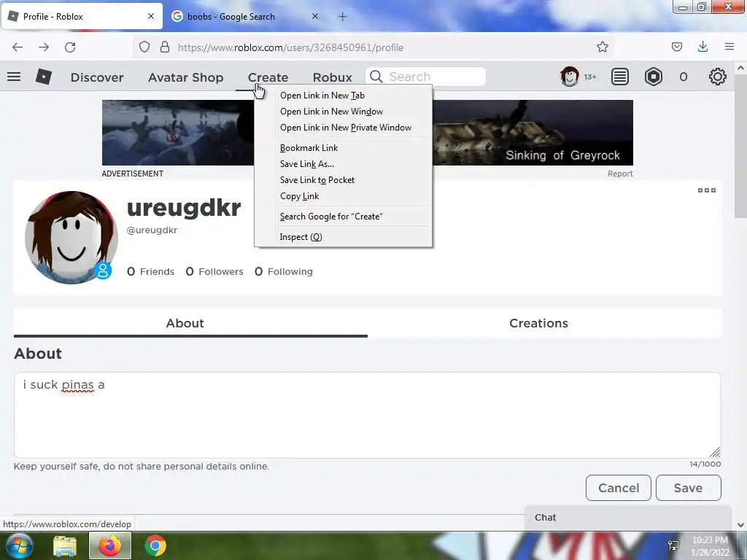Click the browser URL address bar
Viewport: 747px width, 560px height.
coord(371,47)
